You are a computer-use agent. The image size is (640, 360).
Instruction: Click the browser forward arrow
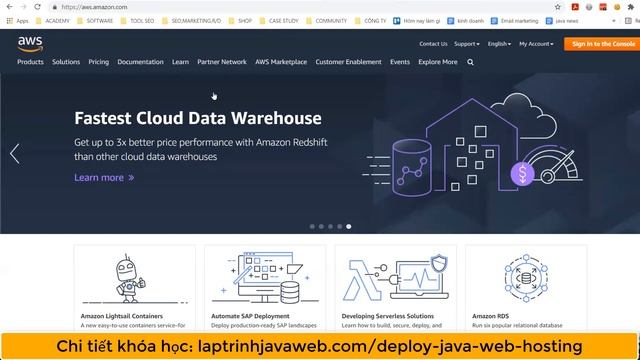(x=23, y=7)
